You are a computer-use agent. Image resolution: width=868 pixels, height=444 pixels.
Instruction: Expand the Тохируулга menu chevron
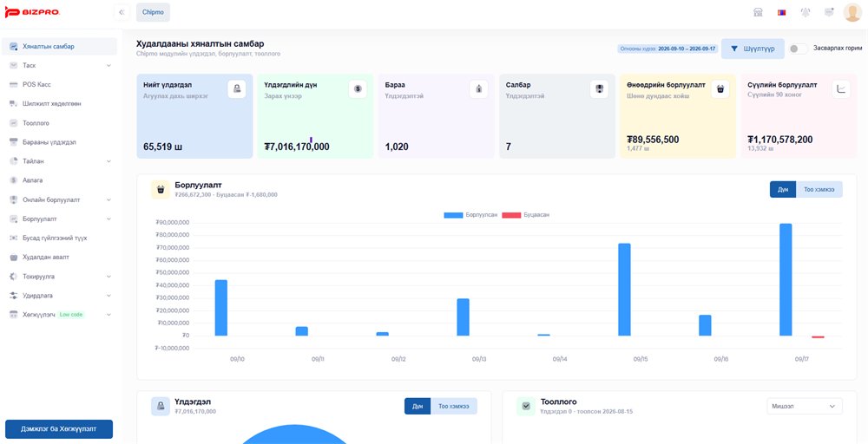(x=108, y=277)
